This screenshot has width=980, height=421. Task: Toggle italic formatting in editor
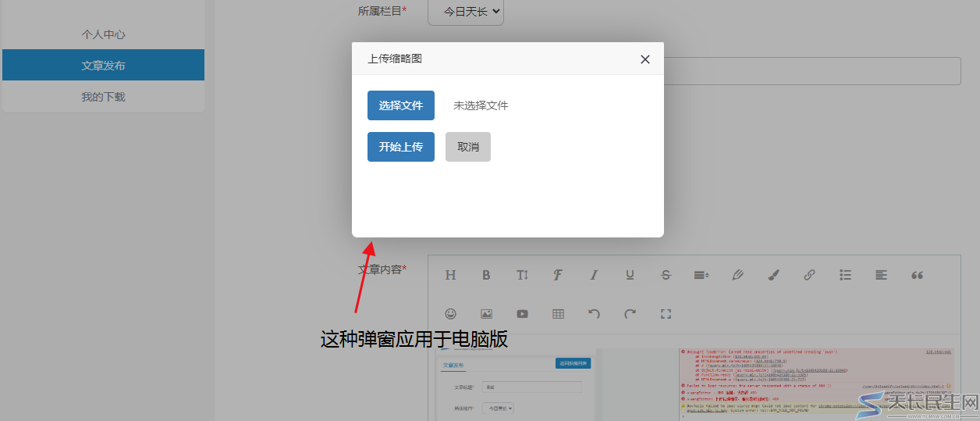[x=594, y=275]
